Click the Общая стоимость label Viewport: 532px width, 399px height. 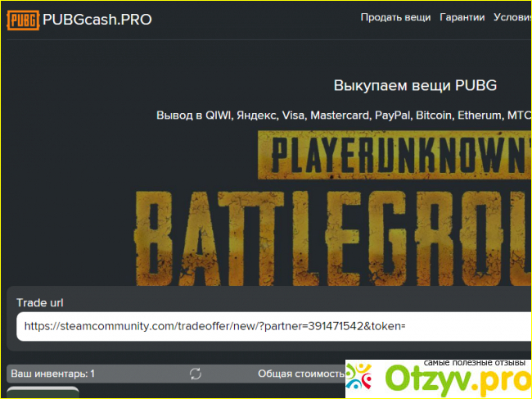(300, 374)
